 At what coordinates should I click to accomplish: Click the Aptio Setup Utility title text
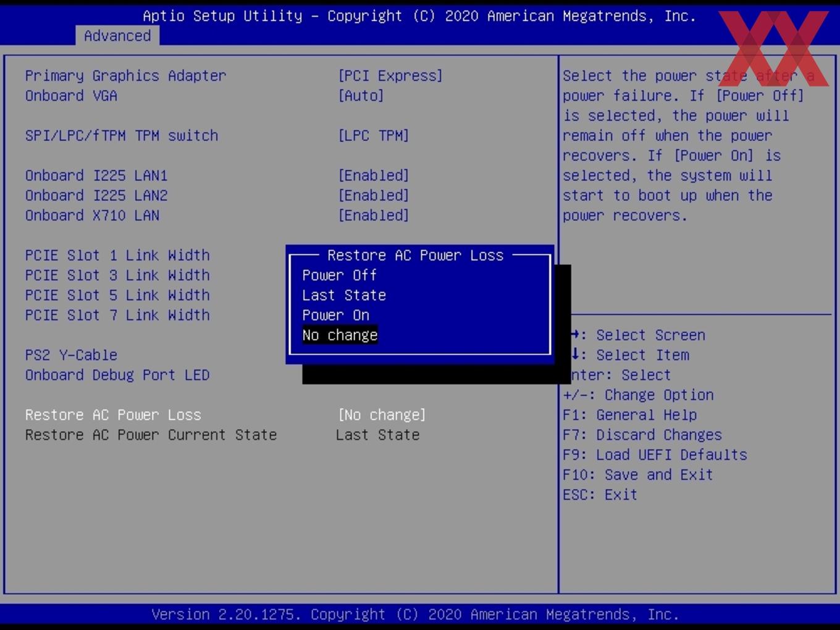419,16
